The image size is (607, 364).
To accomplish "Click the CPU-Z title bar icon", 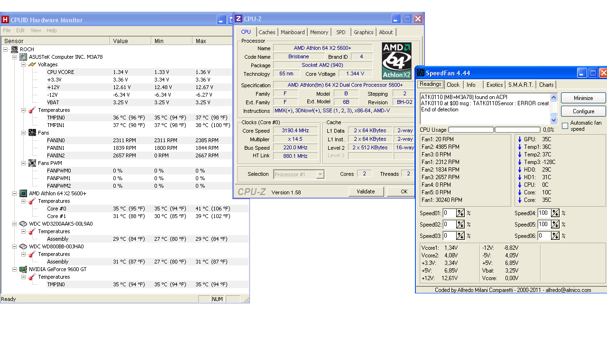I will (239, 19).
